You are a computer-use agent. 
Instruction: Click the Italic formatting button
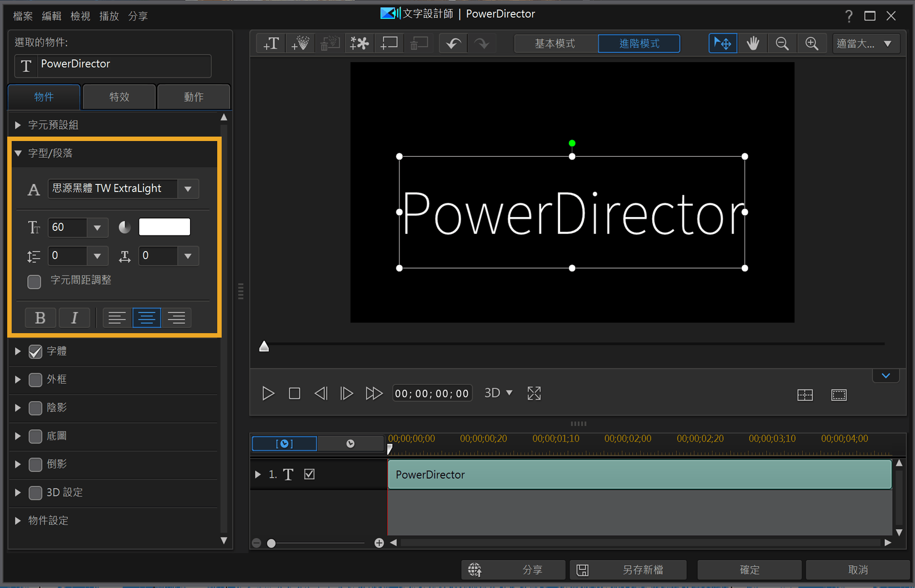pyautogui.click(x=74, y=318)
